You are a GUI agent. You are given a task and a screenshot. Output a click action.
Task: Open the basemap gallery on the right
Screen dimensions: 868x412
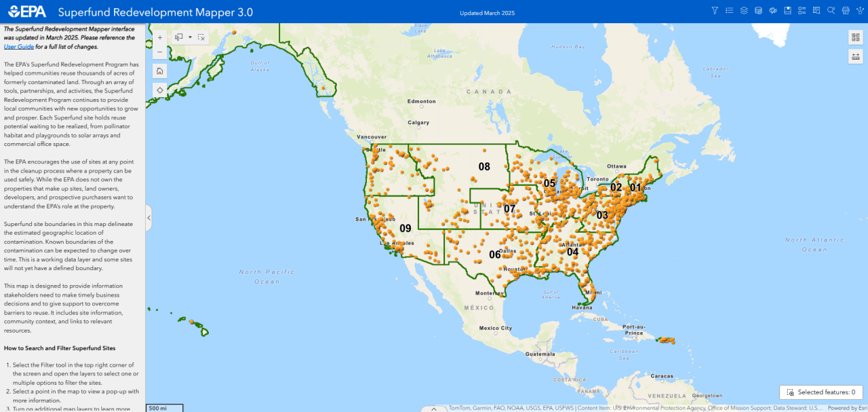(855, 37)
